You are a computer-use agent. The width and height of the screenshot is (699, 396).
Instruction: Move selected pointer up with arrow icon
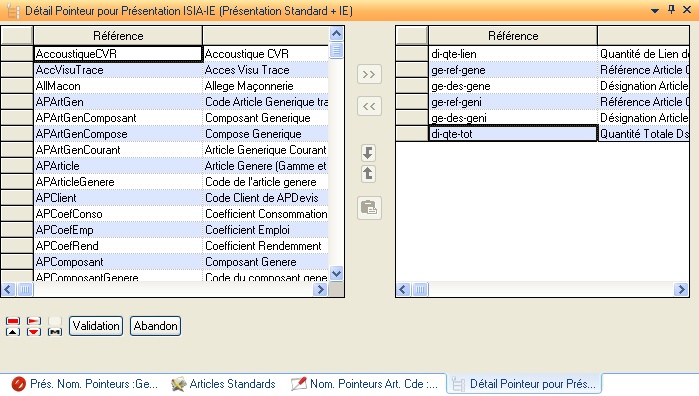click(x=368, y=173)
